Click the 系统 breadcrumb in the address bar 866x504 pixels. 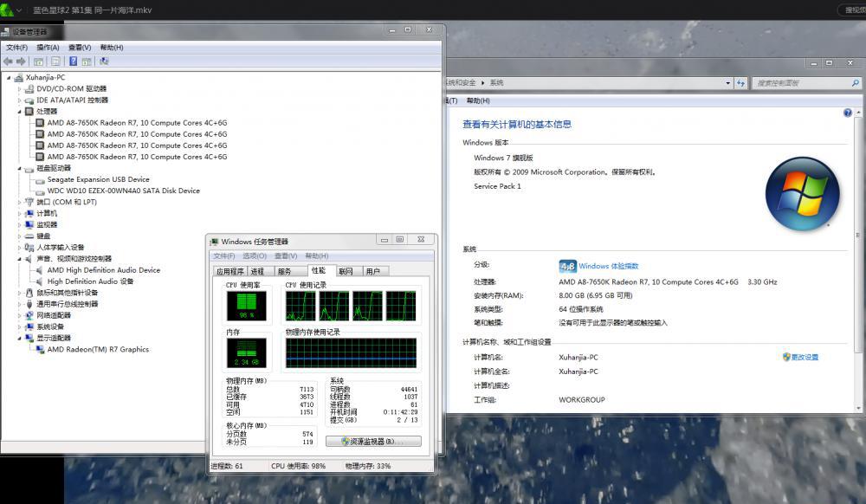click(x=496, y=83)
